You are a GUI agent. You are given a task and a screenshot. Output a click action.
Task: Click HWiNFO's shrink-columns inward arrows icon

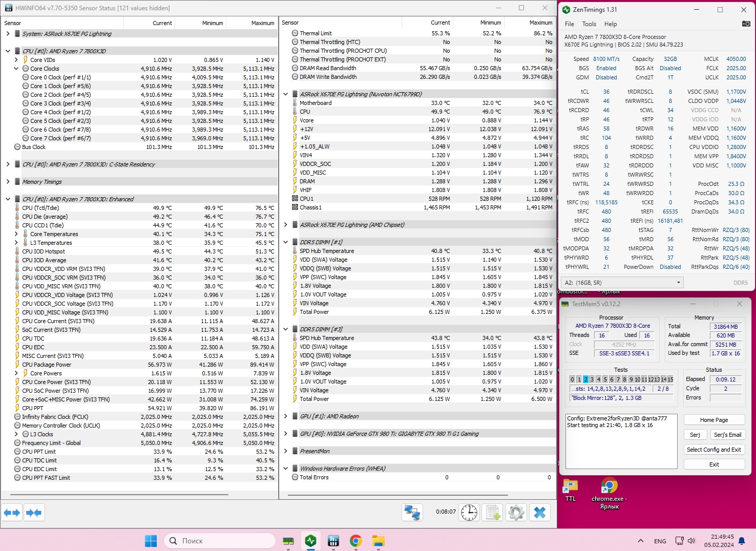34,513
